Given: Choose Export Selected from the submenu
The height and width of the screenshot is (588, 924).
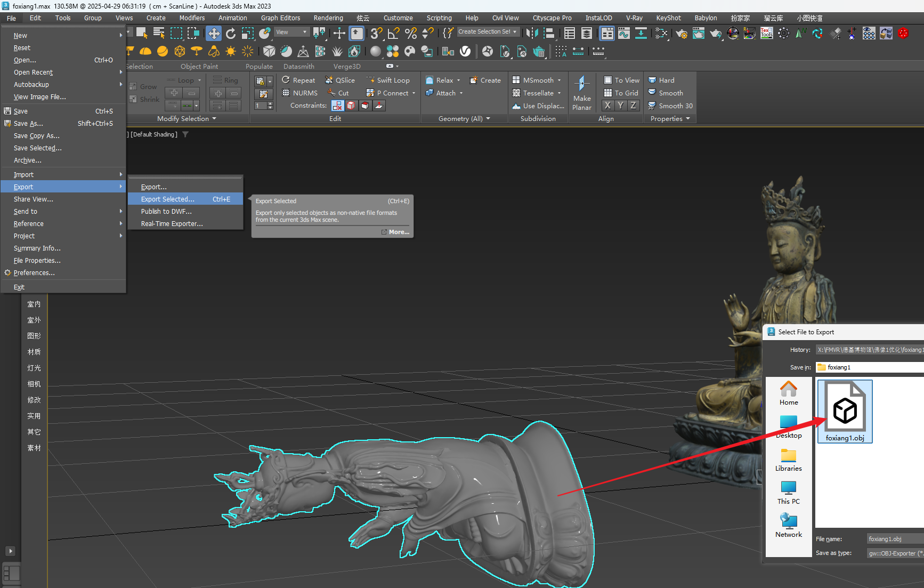Looking at the screenshot, I should 167,199.
